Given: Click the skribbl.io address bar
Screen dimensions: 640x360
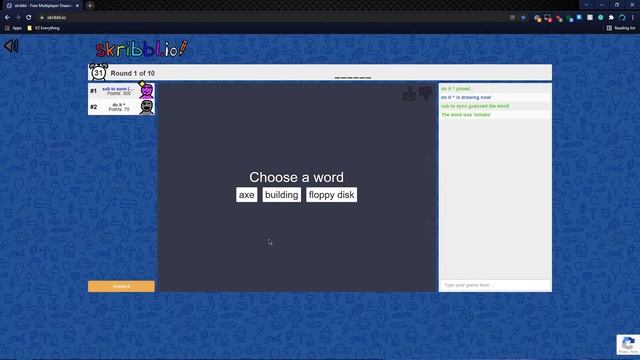Looking at the screenshot, I should point(269,18).
